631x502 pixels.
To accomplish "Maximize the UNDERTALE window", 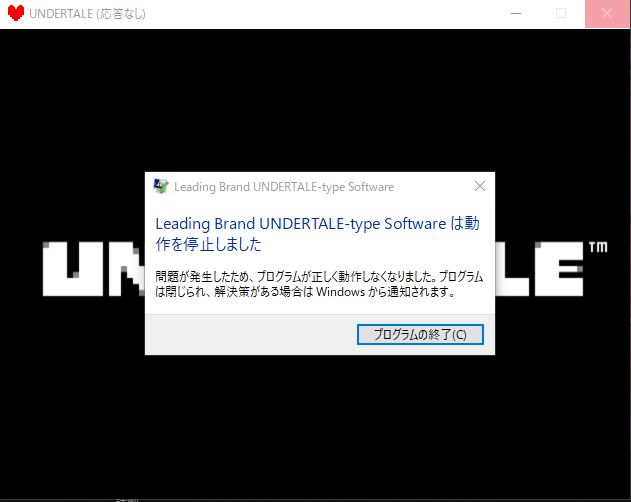I will tap(561, 13).
